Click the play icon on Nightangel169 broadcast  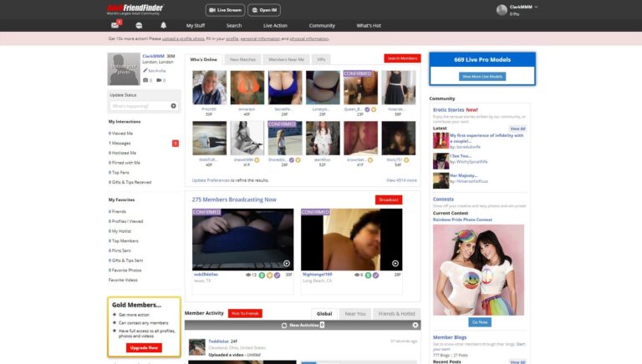pyautogui.click(x=395, y=263)
